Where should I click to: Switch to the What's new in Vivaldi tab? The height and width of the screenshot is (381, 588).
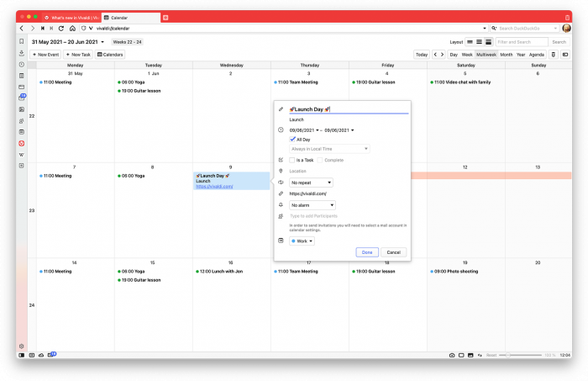[x=71, y=18]
